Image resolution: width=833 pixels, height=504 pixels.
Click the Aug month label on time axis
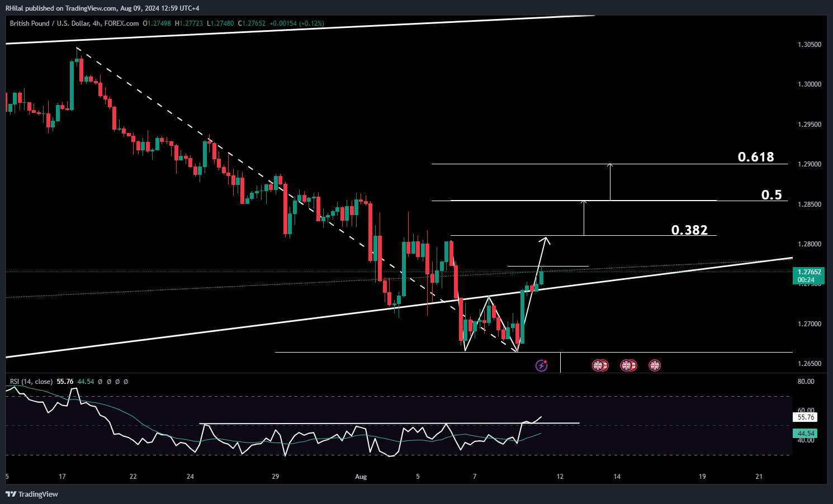(x=361, y=477)
